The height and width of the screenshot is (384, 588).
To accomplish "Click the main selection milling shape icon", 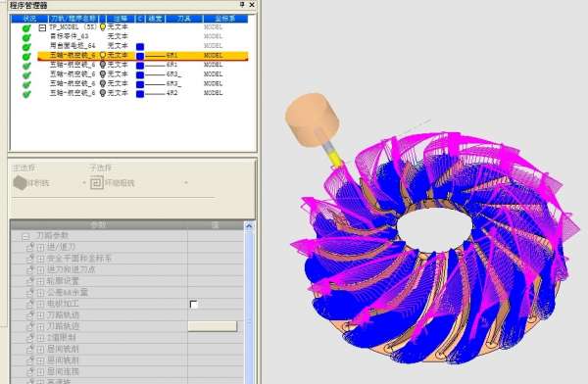I will pyautogui.click(x=20, y=183).
